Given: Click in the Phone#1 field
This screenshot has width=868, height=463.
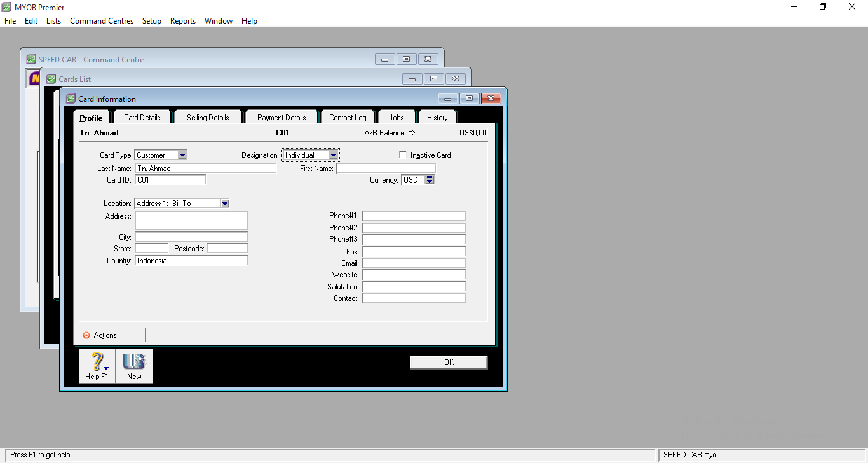Looking at the screenshot, I should [x=414, y=216].
